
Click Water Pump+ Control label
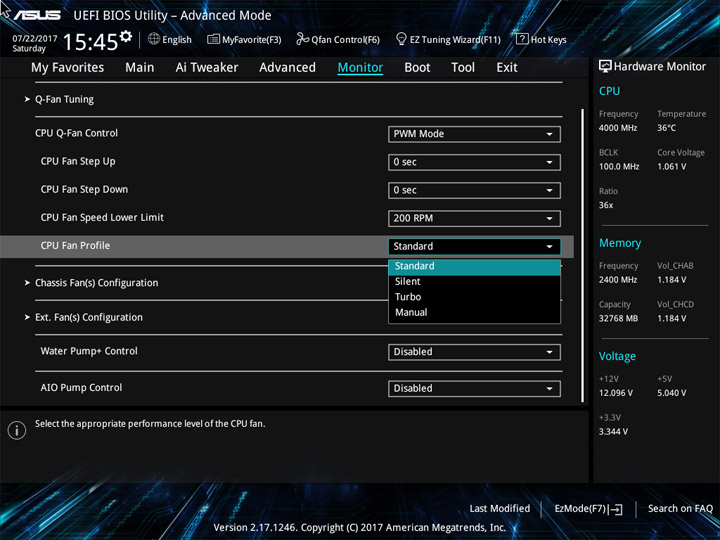pos(89,351)
